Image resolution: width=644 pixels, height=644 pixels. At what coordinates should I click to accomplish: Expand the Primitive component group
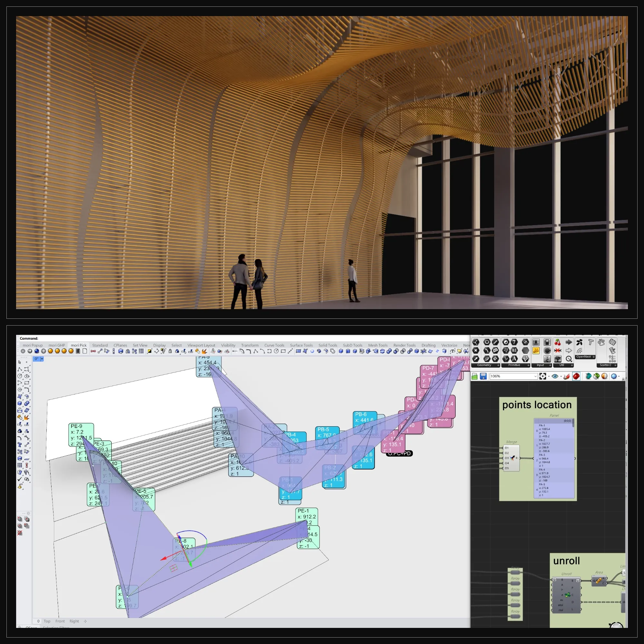tap(516, 365)
